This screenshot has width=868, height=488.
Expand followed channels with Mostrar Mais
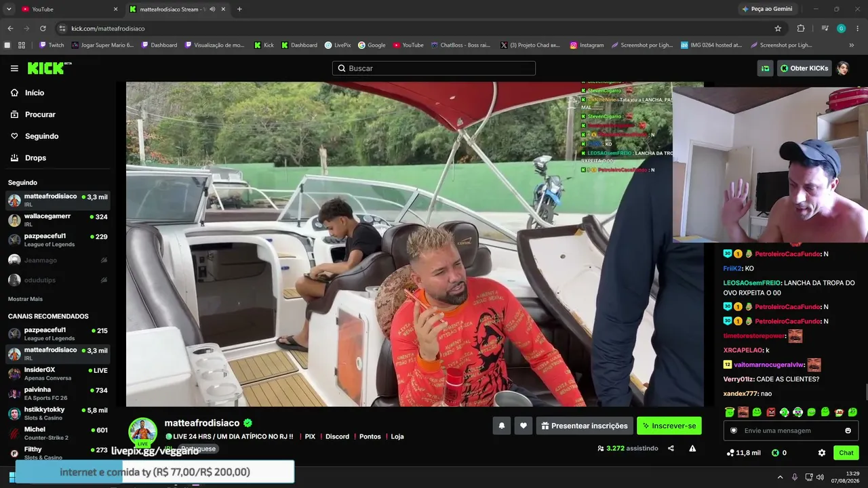25,299
